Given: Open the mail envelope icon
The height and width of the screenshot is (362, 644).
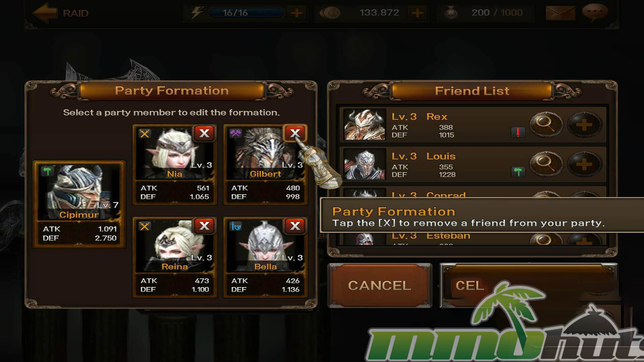Looking at the screenshot, I should (x=560, y=13).
